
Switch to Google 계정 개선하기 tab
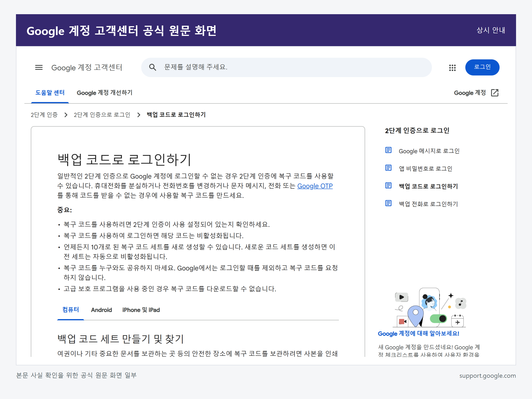click(x=104, y=93)
